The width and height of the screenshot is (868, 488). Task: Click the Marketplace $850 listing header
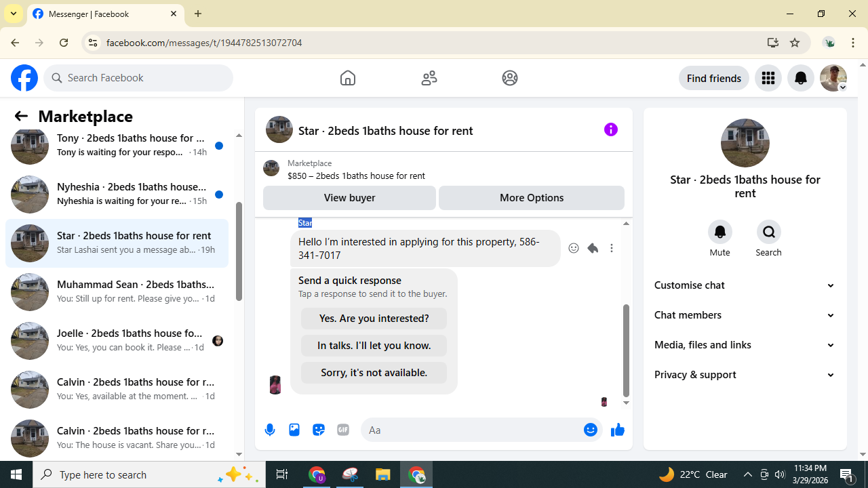[443, 169]
